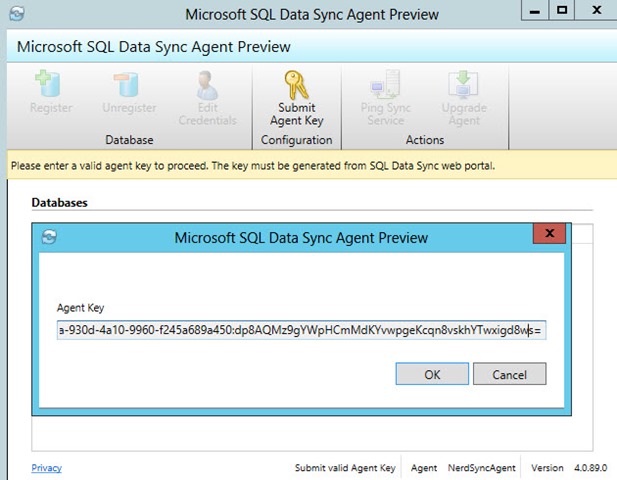Screen dimensions: 617x480
Task: Close the Agent Key dialog with red X
Action: (549, 233)
